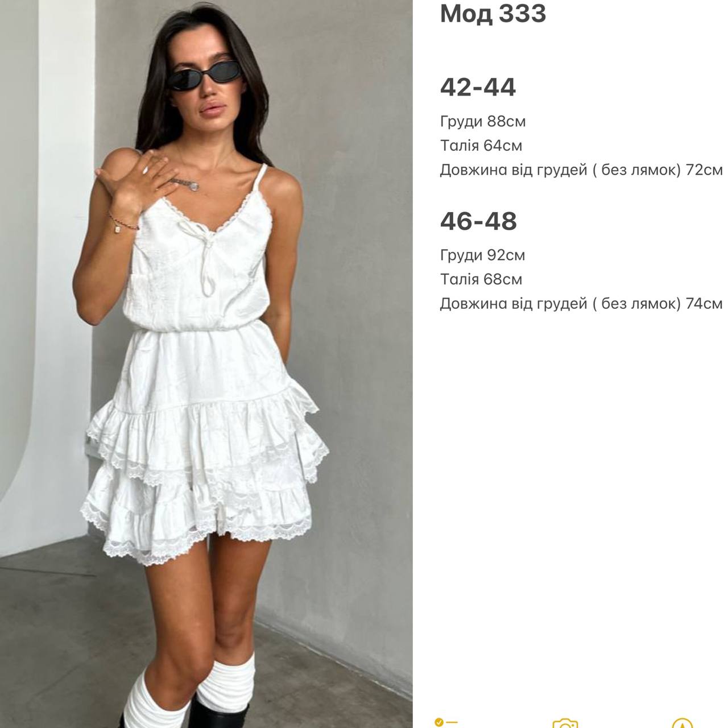Click the '46-48' size heading
The image size is (728, 728).
478,221
